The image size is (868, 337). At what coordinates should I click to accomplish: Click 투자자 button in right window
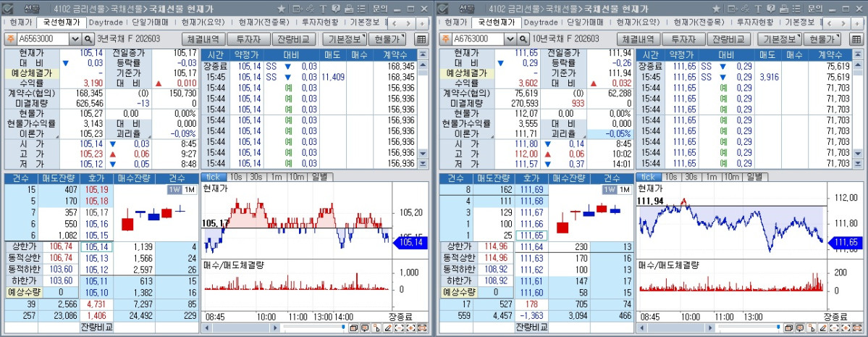(684, 39)
